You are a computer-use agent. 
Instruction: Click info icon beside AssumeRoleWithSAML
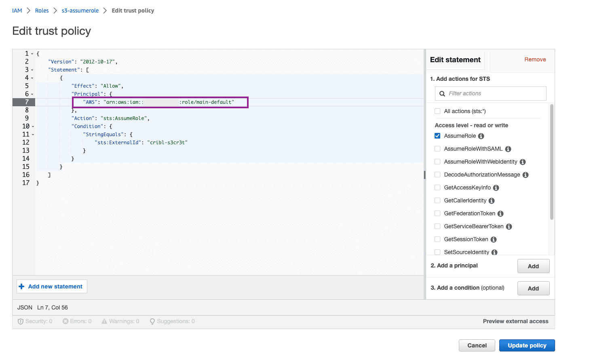[508, 149]
